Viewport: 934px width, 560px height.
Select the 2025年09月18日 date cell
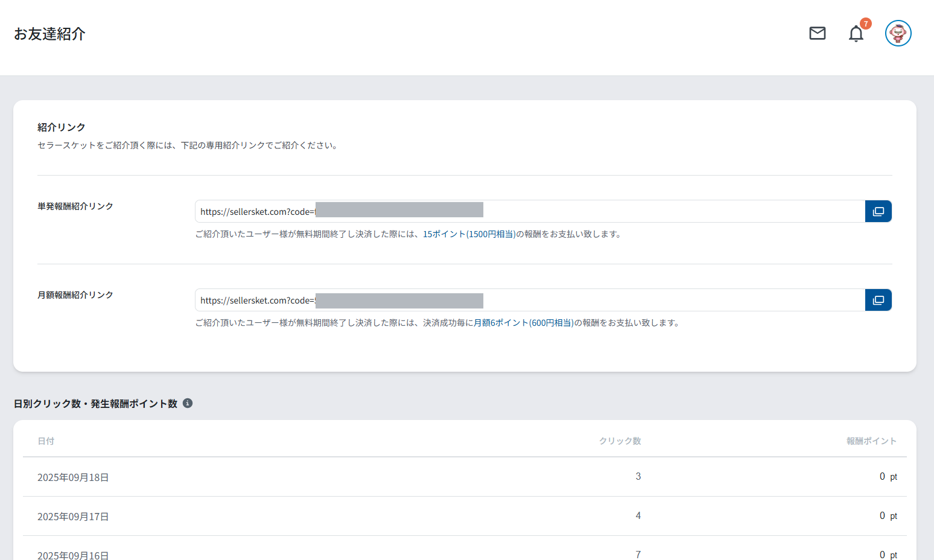73,477
